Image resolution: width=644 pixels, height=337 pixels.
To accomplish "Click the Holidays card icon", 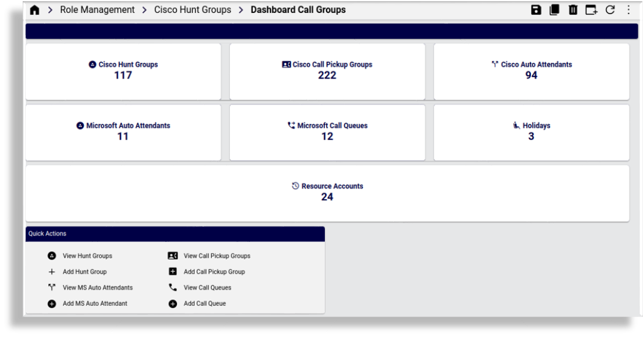I will point(516,126).
